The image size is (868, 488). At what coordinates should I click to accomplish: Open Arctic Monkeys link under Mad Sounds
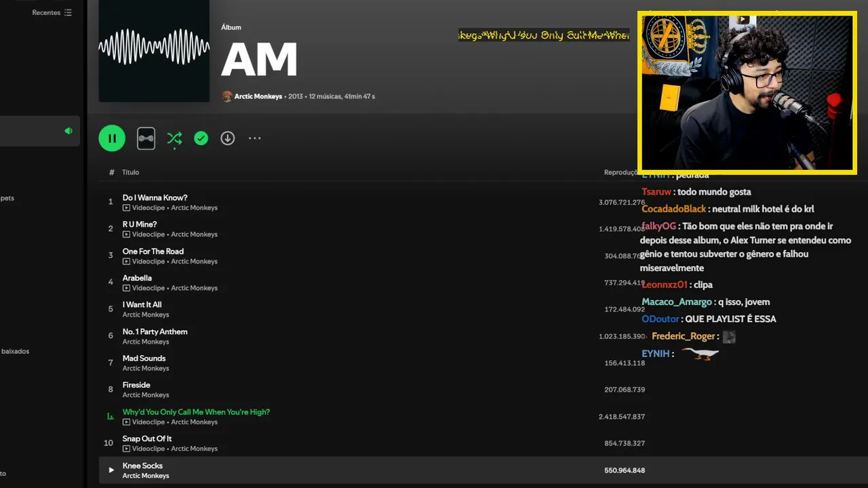(x=146, y=369)
